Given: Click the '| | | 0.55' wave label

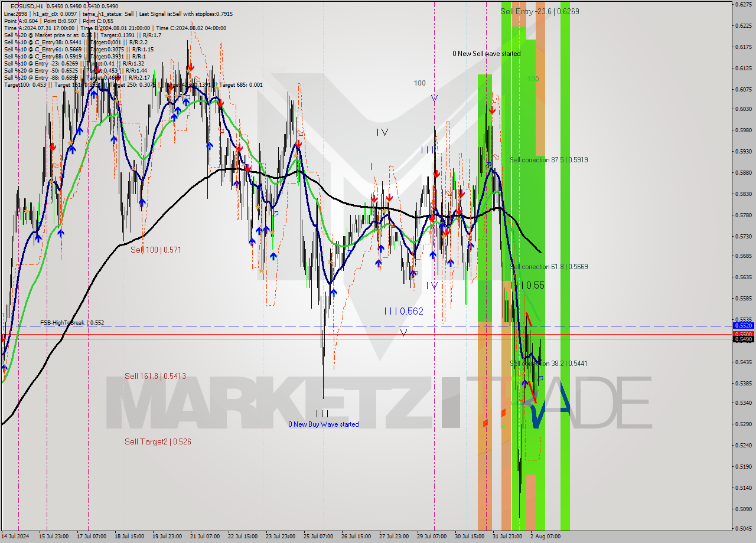Looking at the screenshot, I should pos(528,285).
